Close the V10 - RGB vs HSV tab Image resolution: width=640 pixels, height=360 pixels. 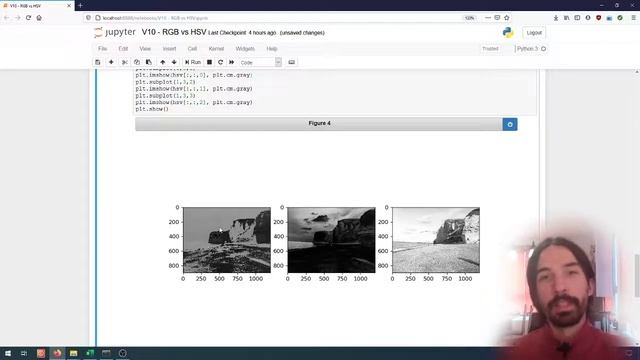69,6
